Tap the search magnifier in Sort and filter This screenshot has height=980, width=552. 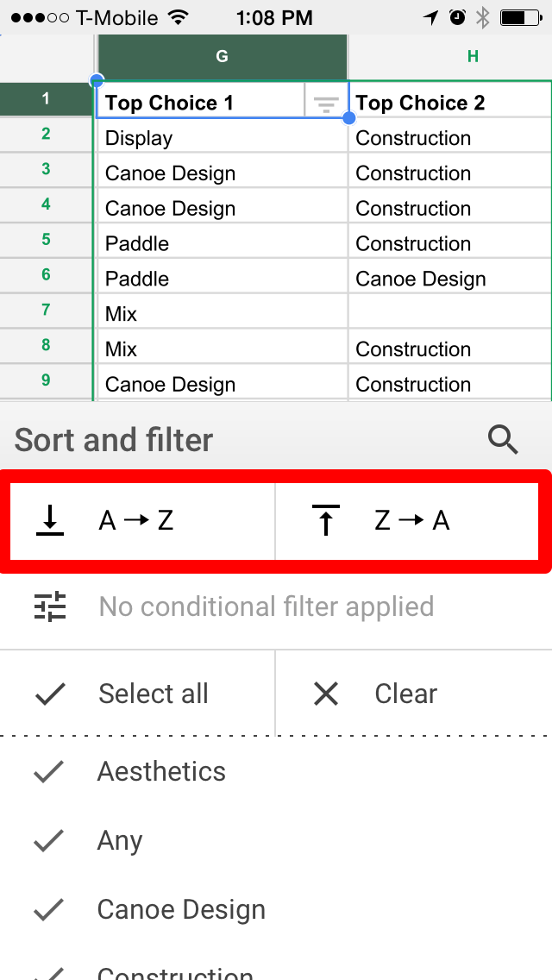503,440
